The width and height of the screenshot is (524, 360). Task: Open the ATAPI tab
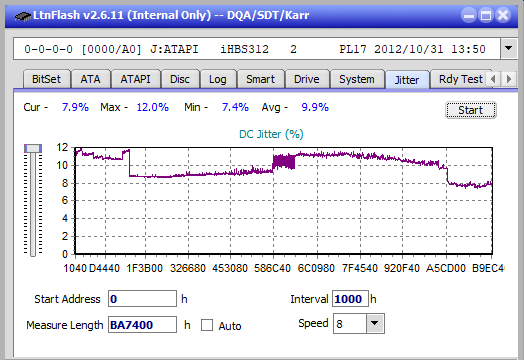tap(135, 79)
